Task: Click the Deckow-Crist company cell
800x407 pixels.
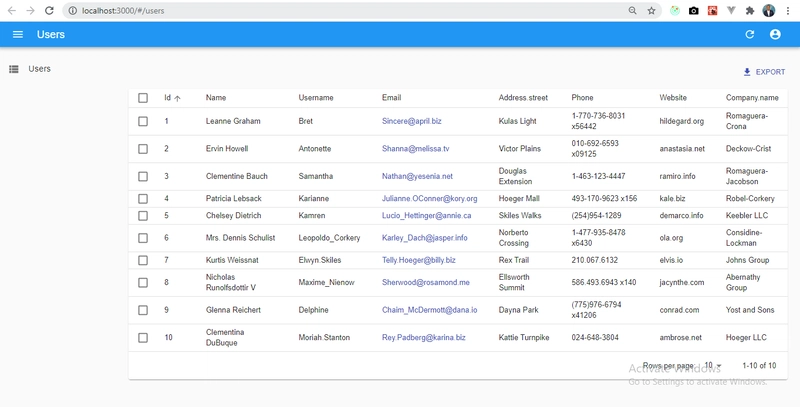Action: point(748,149)
